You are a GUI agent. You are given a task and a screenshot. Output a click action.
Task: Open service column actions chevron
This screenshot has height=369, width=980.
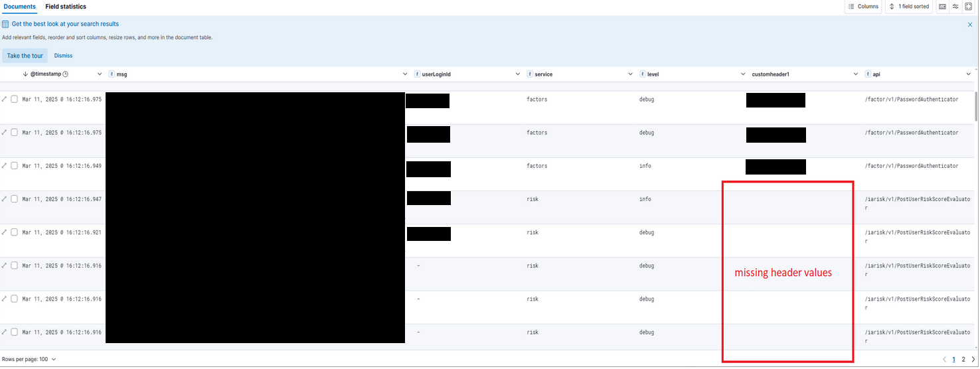coord(631,74)
